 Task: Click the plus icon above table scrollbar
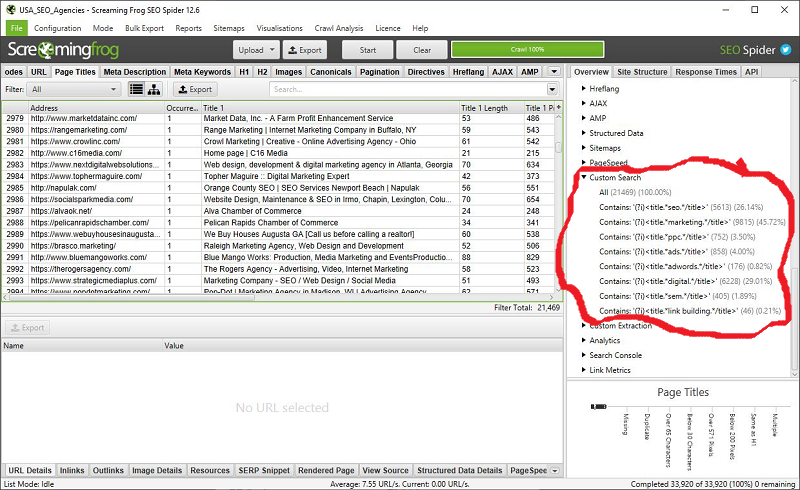(x=559, y=107)
